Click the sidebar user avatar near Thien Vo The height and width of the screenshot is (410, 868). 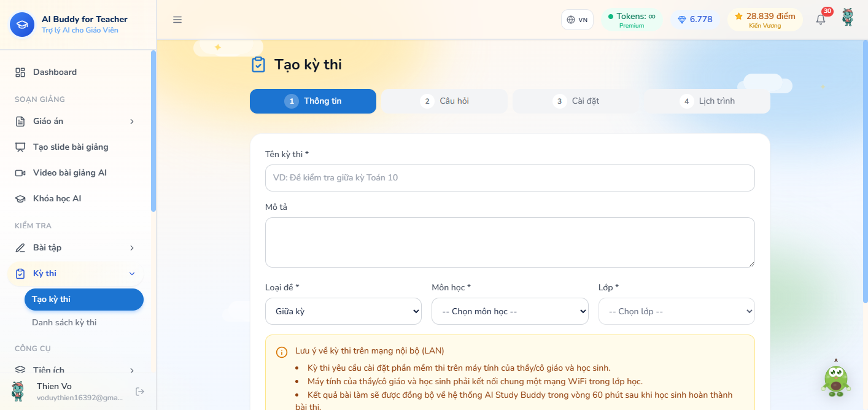[18, 391]
